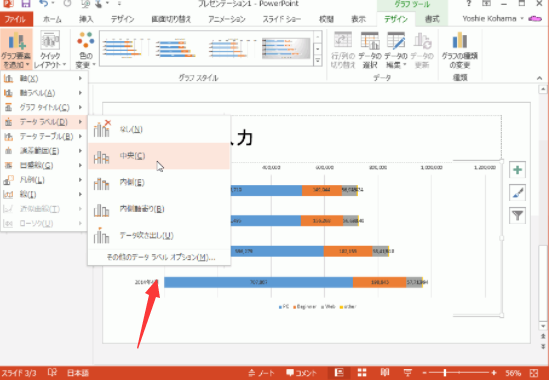Open the Axes (軸) submenu
Image resolution: width=552 pixels, height=380 pixels.
(44, 78)
